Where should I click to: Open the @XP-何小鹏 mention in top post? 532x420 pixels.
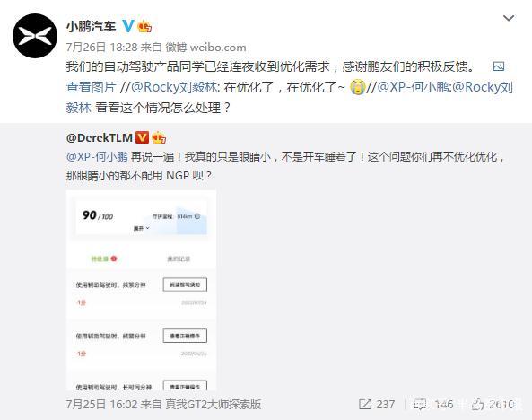(414, 87)
